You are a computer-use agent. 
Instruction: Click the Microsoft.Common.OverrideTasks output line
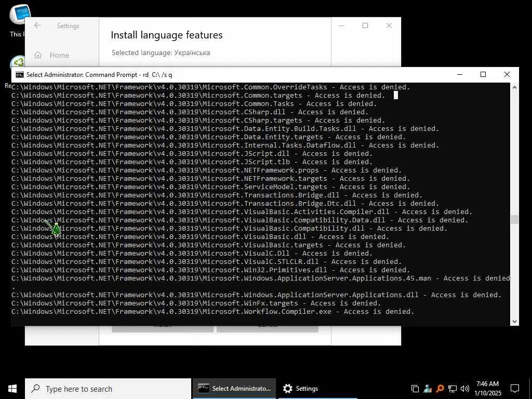(x=211, y=87)
